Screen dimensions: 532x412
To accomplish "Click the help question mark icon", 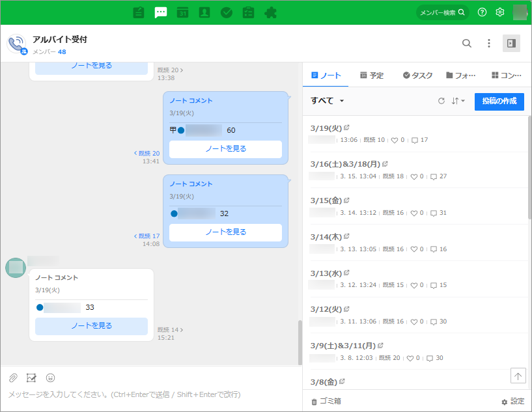I will pyautogui.click(x=482, y=12).
